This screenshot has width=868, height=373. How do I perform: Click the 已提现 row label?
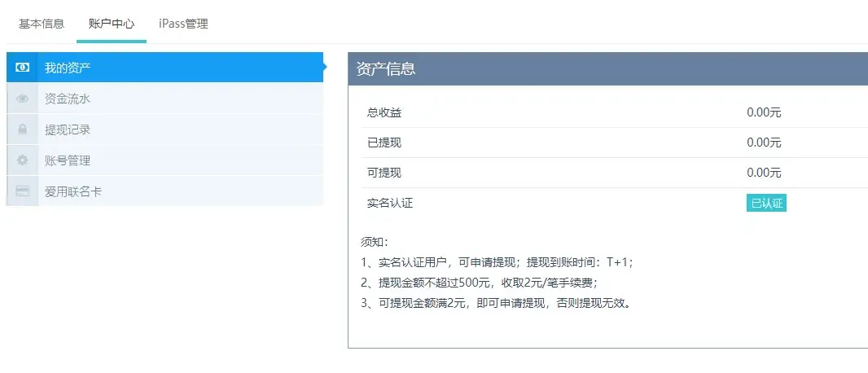384,143
